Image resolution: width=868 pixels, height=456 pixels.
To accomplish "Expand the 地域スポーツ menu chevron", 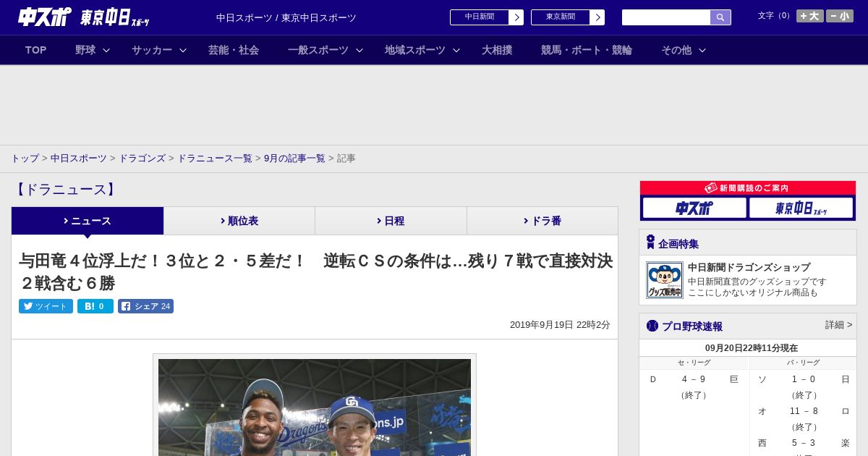I will click(456, 51).
